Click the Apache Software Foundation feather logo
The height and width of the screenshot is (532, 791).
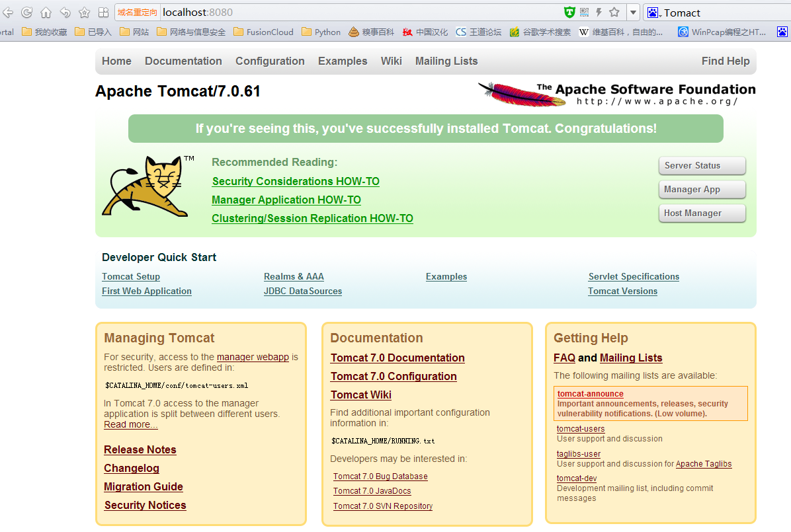point(616,94)
